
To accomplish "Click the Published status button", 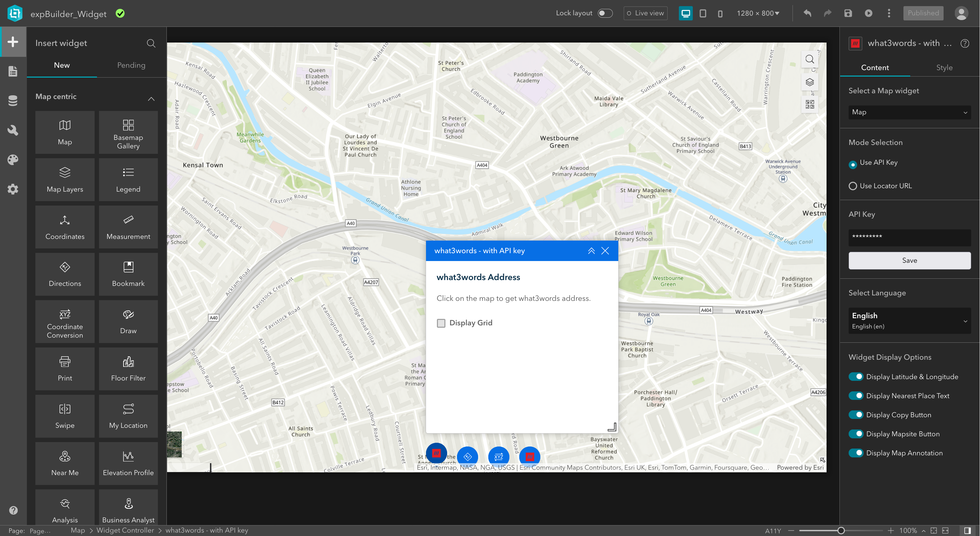I will (x=923, y=13).
